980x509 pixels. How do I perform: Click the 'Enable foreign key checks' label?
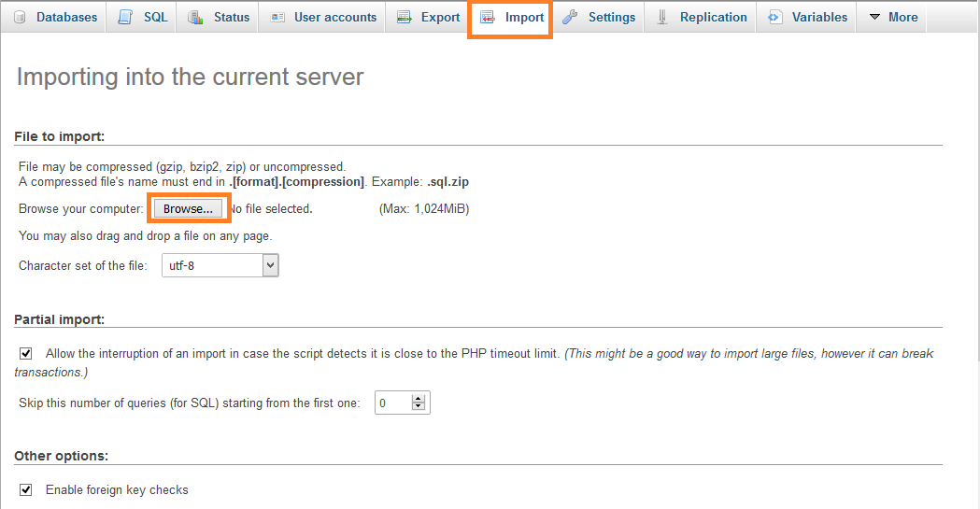pos(117,489)
